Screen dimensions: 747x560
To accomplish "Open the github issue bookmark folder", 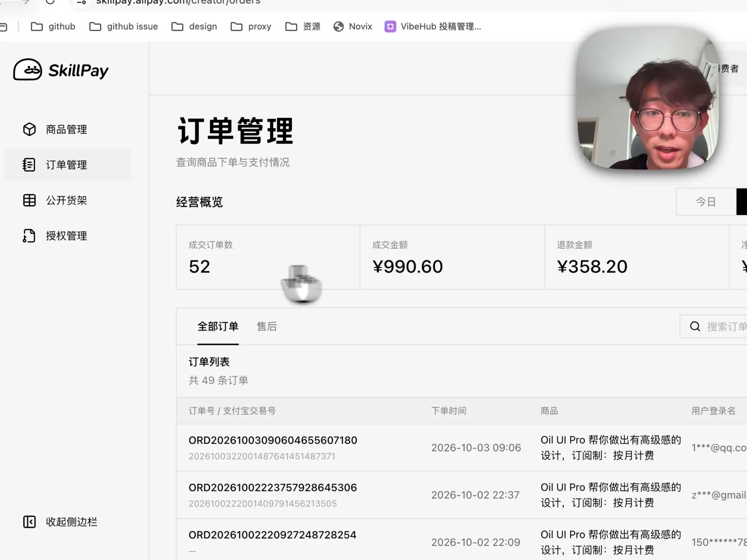I will click(x=124, y=27).
